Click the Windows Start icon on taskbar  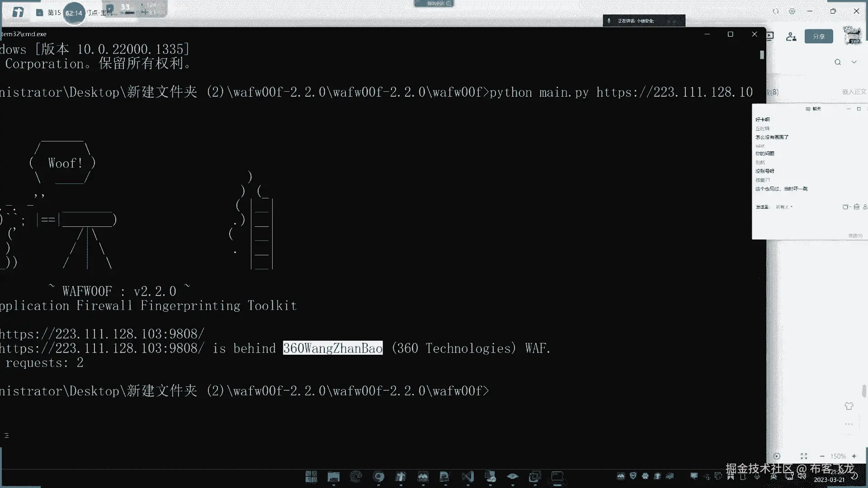click(311, 477)
